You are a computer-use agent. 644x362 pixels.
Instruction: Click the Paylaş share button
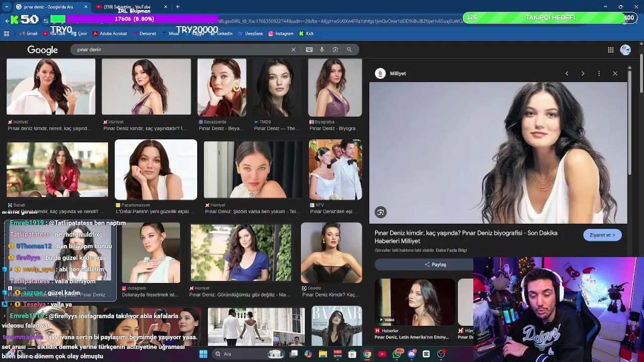(435, 264)
